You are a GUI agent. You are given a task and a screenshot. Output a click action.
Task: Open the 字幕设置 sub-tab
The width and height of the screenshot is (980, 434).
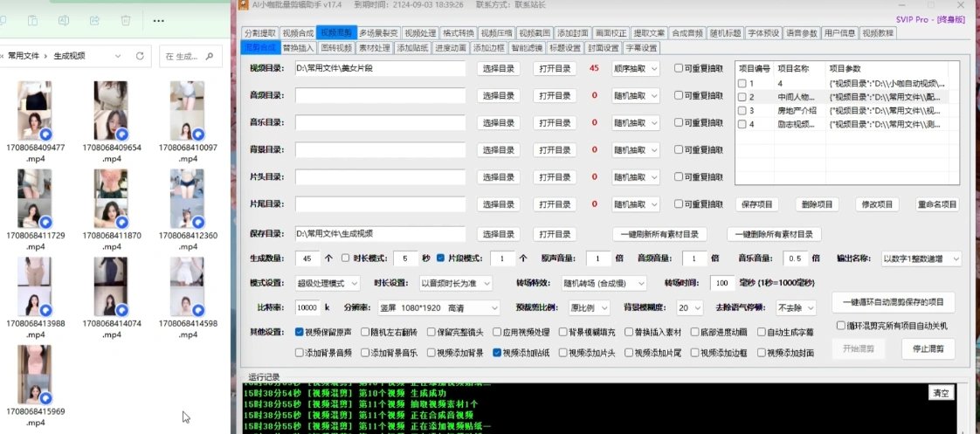click(x=641, y=47)
